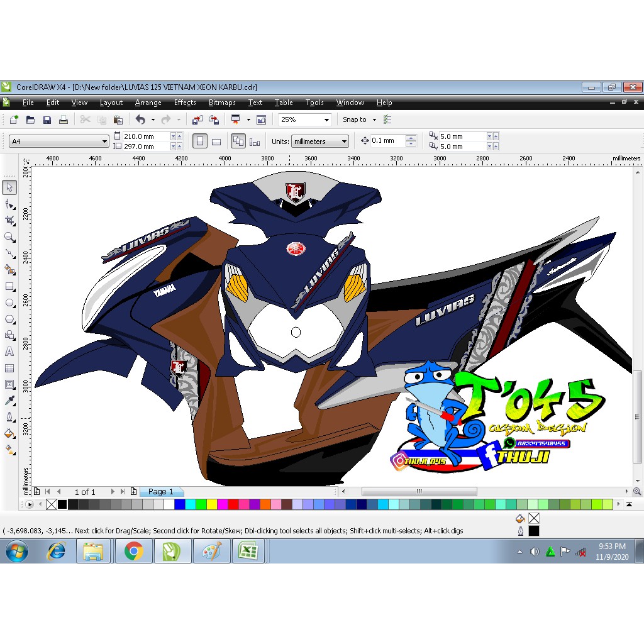Select the Eyedropper tool

(9, 400)
